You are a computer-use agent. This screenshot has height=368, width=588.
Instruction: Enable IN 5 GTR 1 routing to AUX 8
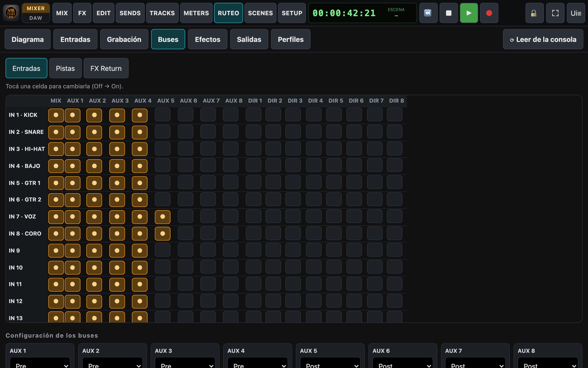click(x=231, y=183)
